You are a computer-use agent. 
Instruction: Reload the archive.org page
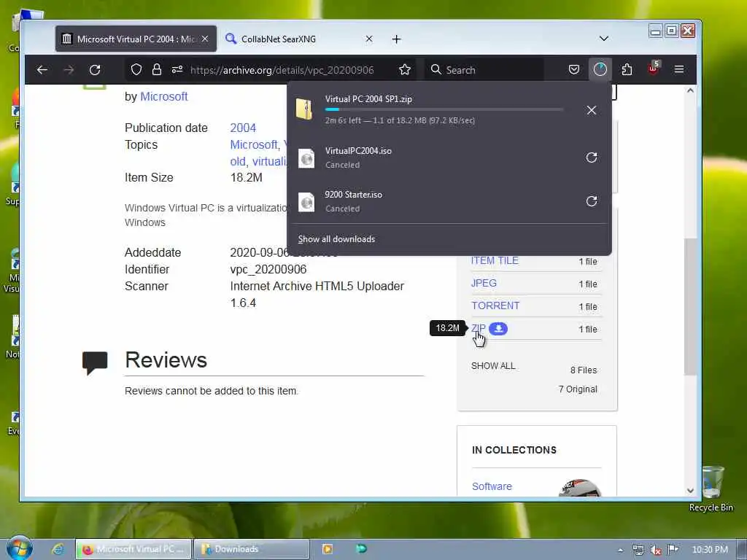(x=95, y=70)
